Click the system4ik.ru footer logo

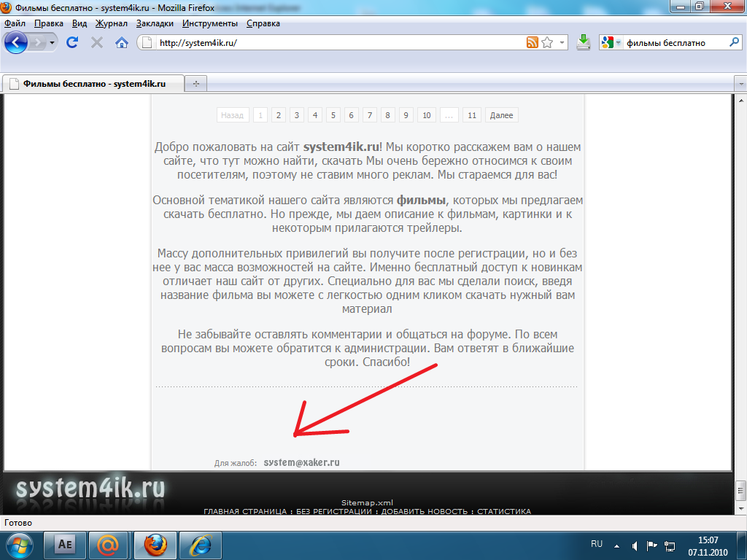tap(90, 488)
